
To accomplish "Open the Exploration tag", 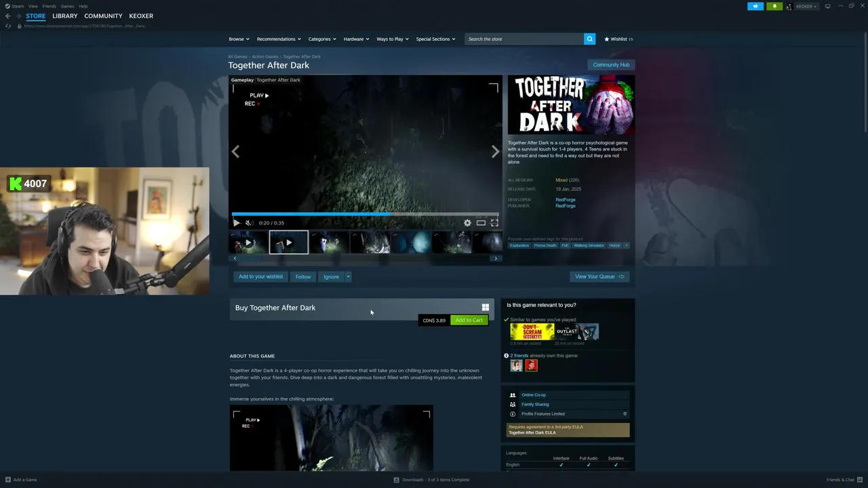I will (519, 245).
